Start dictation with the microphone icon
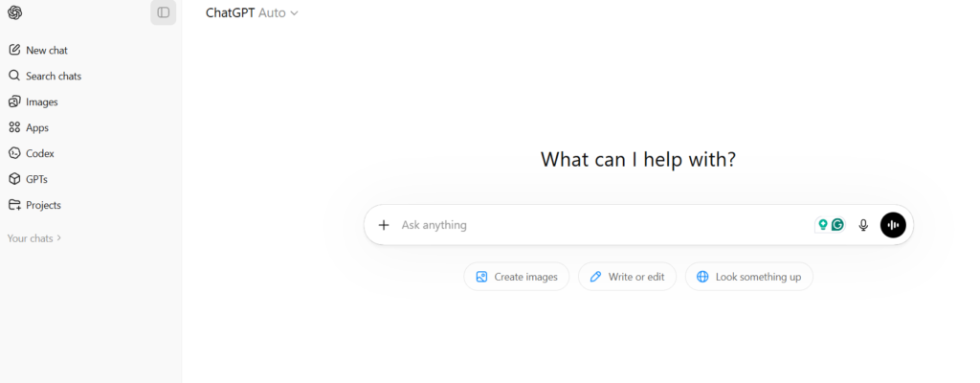Viewport: 980px width, 383px height. 863,225
